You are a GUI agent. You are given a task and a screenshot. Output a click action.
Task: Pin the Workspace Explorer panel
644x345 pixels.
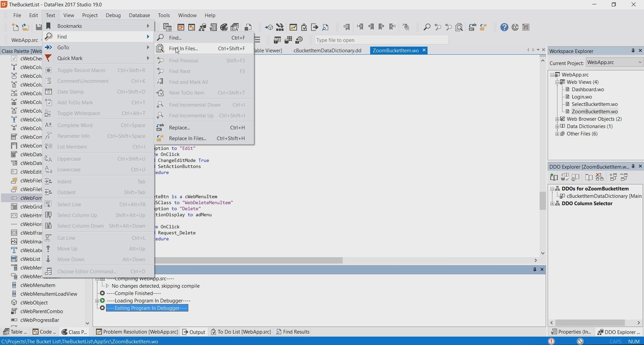[x=633, y=51]
